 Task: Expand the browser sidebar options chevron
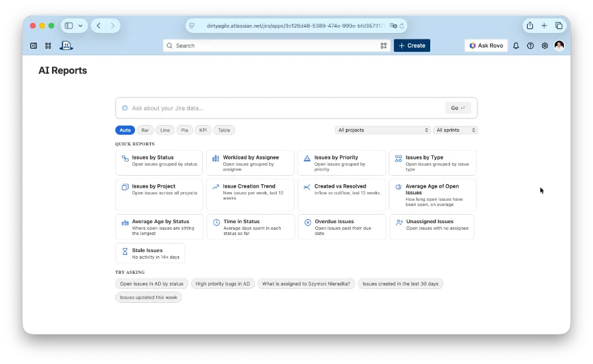[x=80, y=26]
